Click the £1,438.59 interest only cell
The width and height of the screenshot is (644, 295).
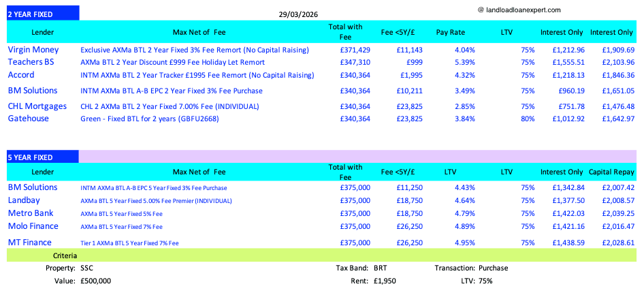coord(568,243)
